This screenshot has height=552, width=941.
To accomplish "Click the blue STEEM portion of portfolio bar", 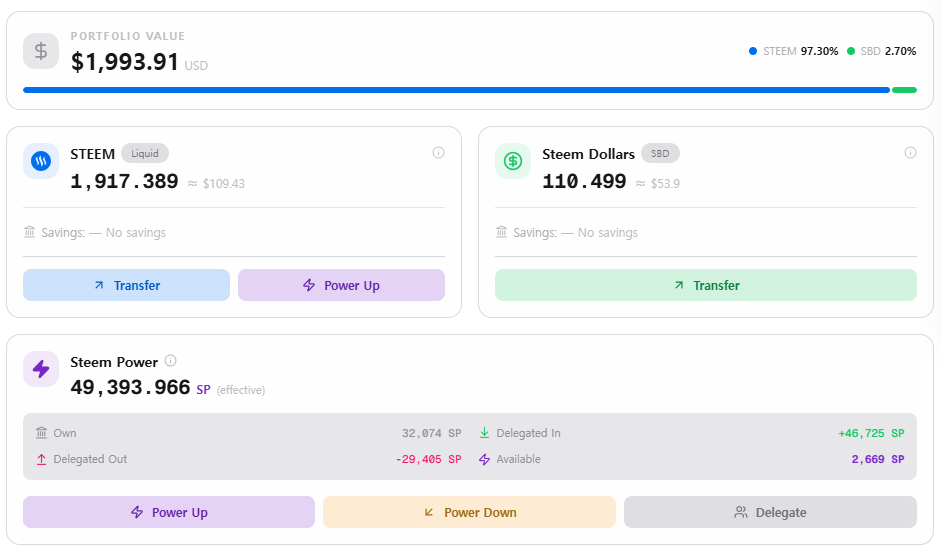I will tap(456, 90).
